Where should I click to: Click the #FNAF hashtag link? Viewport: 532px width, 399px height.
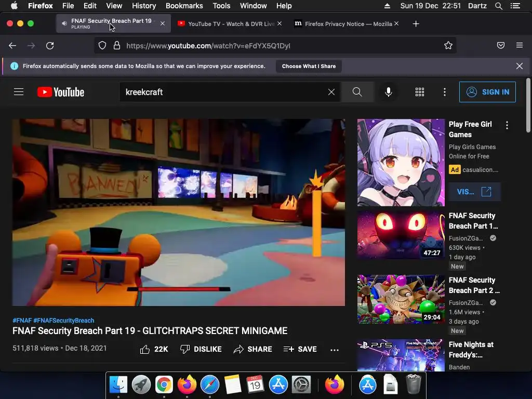point(22,320)
